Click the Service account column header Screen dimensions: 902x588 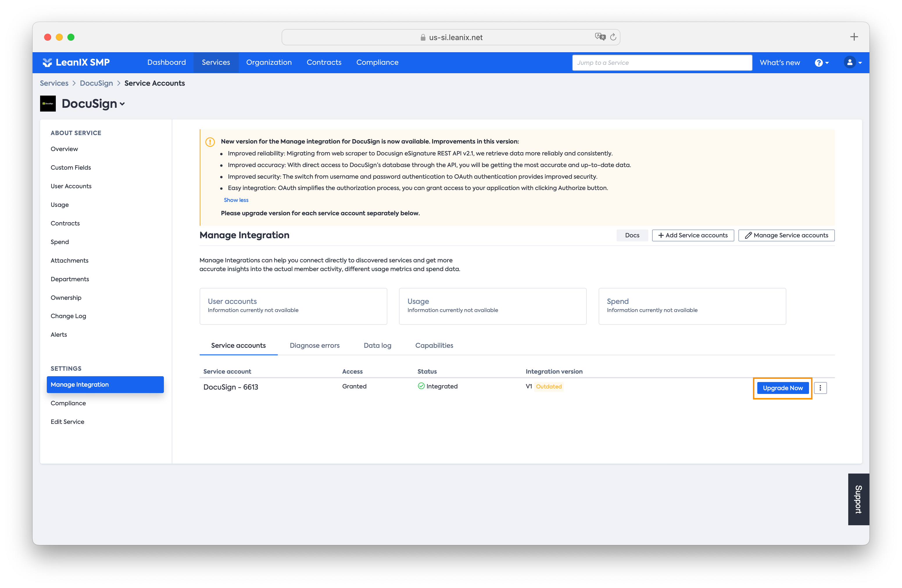point(227,371)
